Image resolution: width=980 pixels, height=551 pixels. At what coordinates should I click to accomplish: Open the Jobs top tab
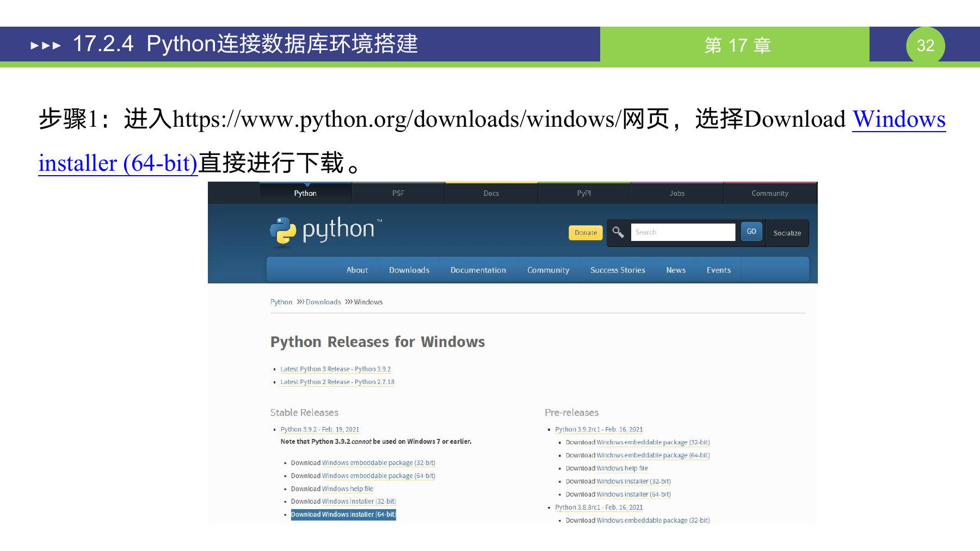[677, 193]
